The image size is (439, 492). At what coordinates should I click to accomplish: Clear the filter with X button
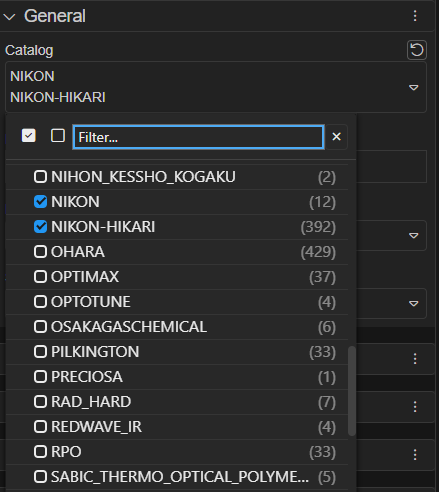click(x=337, y=137)
